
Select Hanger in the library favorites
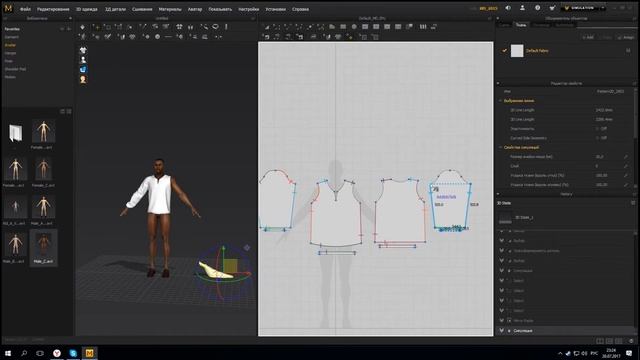(11, 53)
